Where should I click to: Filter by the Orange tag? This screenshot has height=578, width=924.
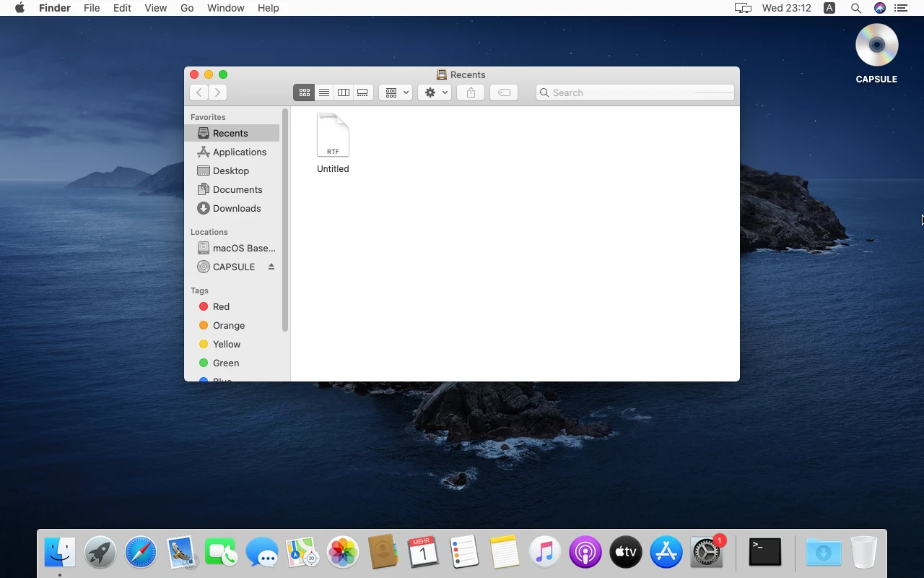[232, 325]
